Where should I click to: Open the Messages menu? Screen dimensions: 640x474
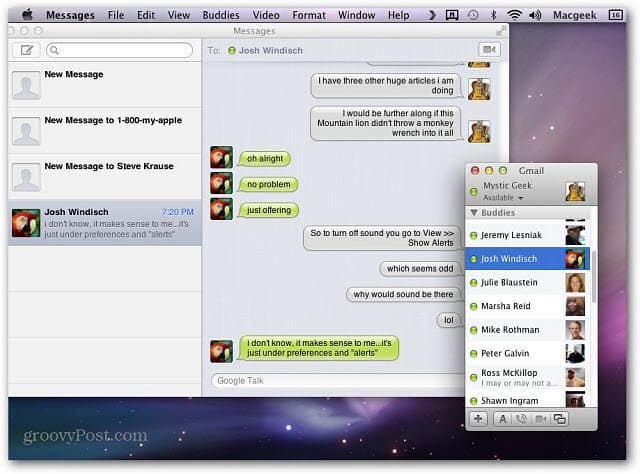point(70,15)
